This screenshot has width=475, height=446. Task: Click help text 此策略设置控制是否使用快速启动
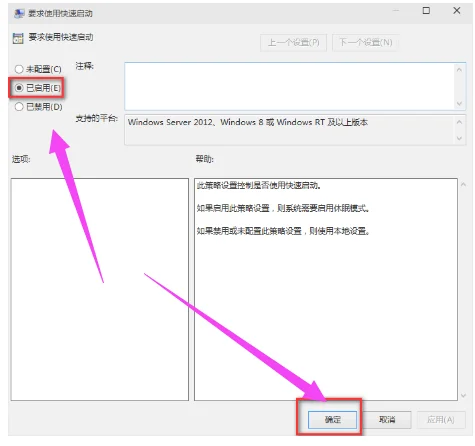point(259,185)
